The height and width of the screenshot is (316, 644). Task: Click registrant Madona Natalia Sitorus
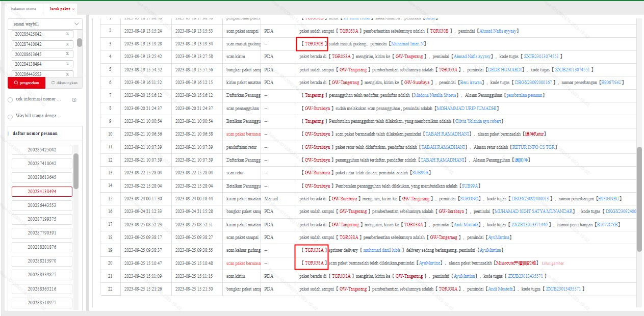point(436,95)
